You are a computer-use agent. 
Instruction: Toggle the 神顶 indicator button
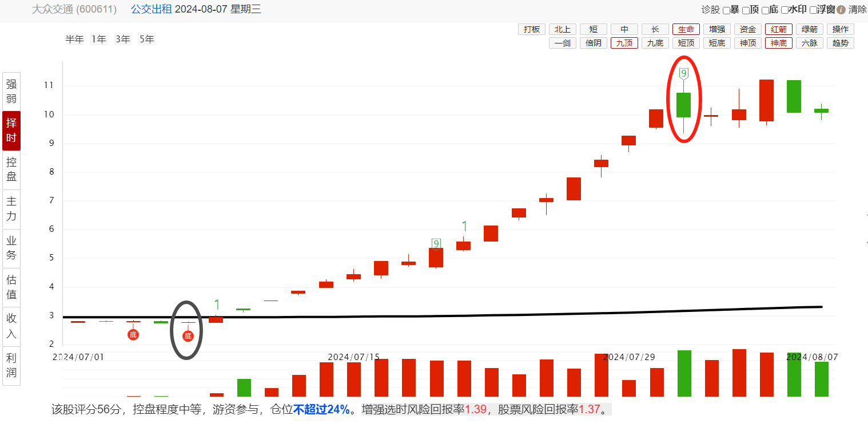[x=748, y=43]
